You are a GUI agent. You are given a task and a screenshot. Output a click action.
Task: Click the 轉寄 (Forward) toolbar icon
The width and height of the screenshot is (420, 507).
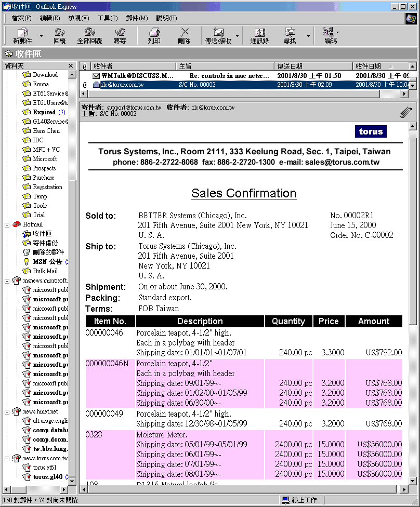[x=120, y=35]
